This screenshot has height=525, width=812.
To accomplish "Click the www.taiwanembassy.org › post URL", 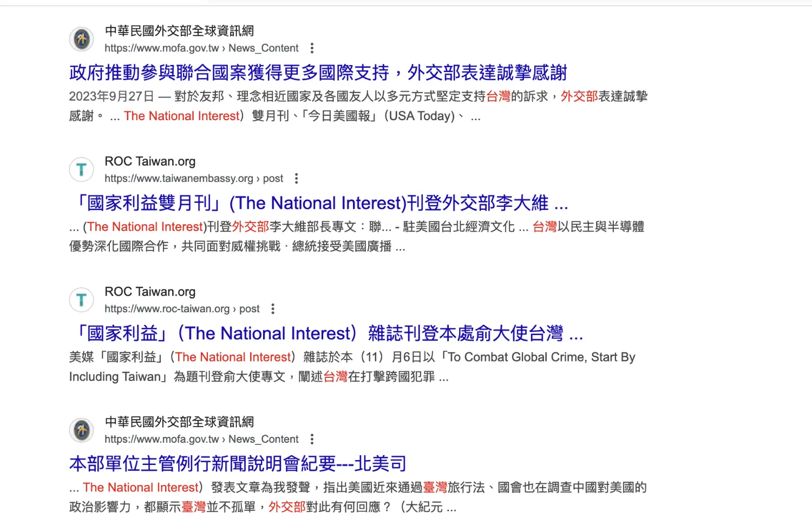I will coord(194,179).
